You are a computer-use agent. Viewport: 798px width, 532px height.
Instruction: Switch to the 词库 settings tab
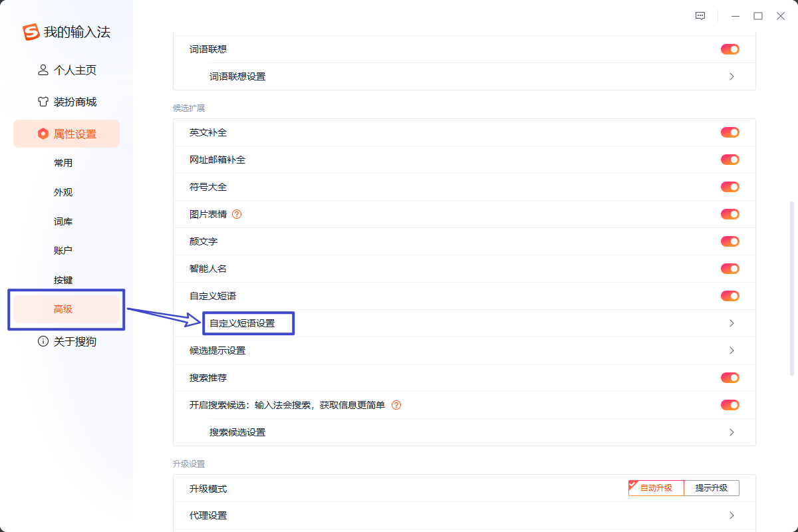click(63, 221)
